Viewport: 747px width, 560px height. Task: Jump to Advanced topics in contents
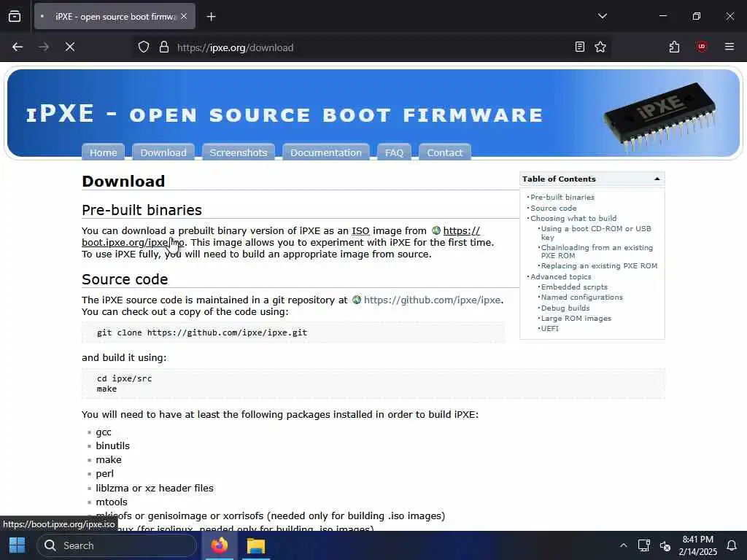click(x=561, y=276)
